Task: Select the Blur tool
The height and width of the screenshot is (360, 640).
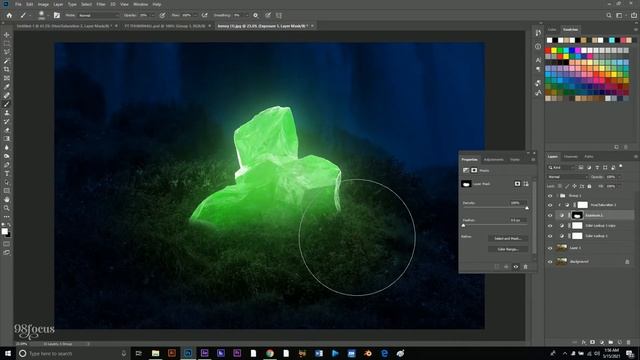Action: coord(7,147)
